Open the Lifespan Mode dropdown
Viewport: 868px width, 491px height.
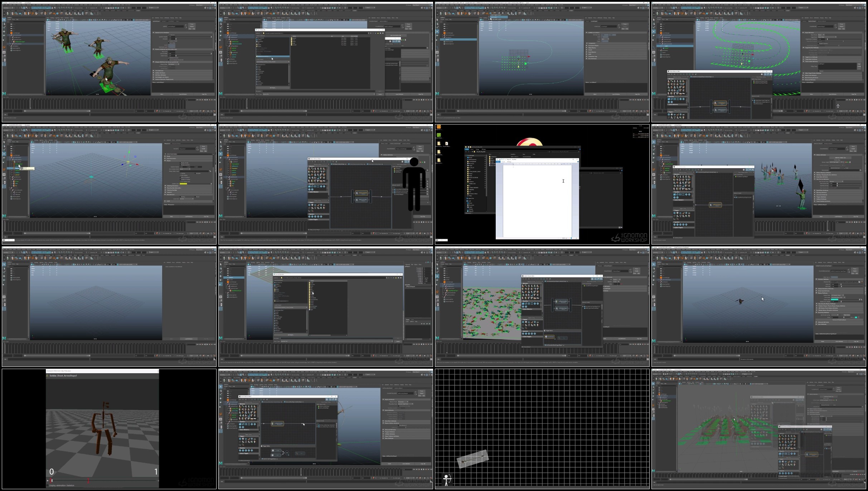(174, 64)
